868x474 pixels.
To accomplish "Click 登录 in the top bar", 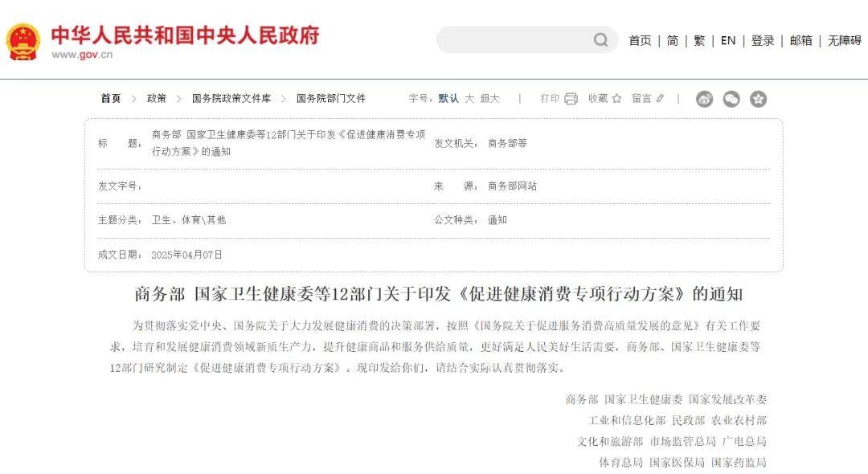I will pyautogui.click(x=762, y=40).
